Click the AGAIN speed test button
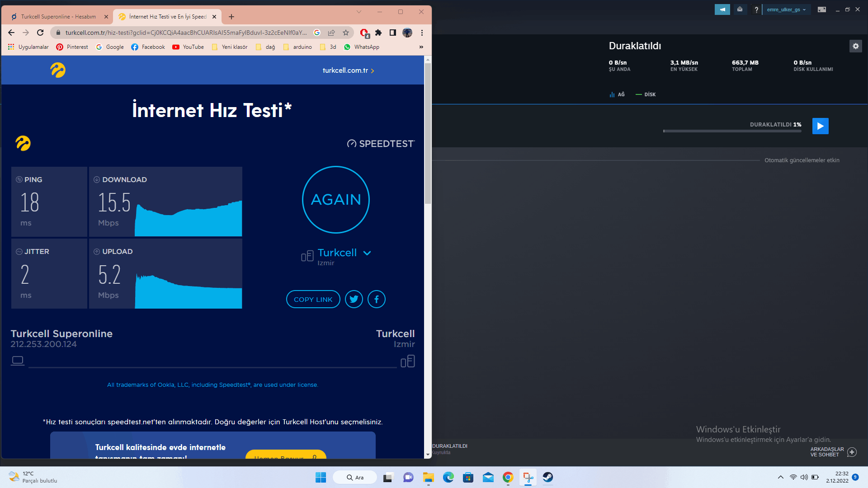The image size is (868, 488). coord(336,200)
